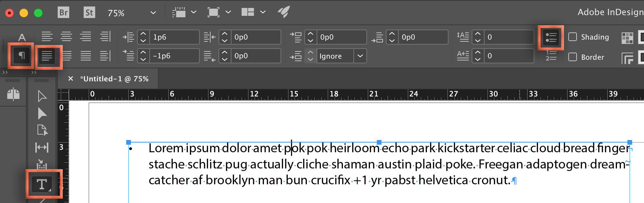Place the cursor in the word "brooklyn"
644x203 pixels.
tap(230, 180)
